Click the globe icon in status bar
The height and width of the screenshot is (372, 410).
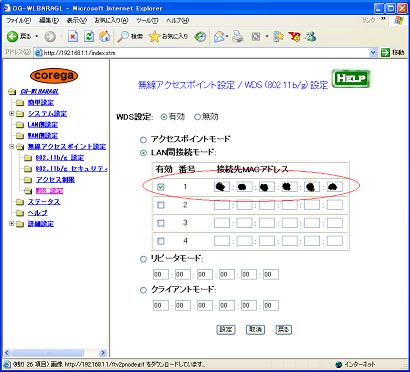coord(339,364)
